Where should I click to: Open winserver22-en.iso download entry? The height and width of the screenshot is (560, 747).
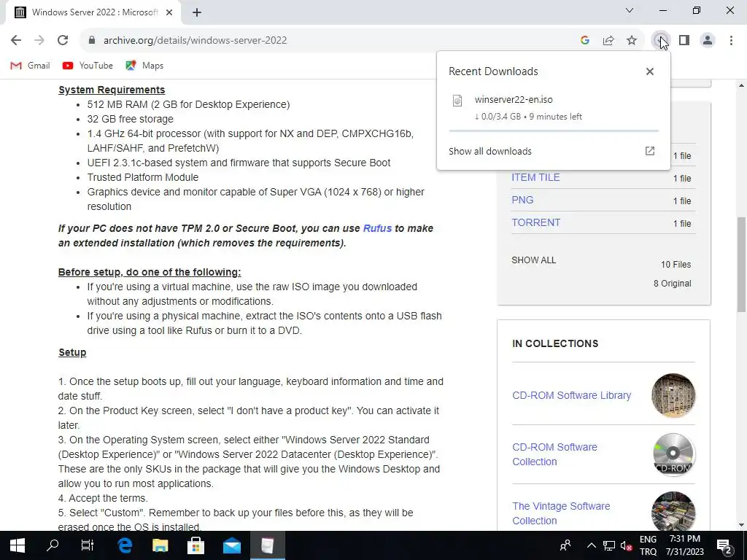coord(554,108)
